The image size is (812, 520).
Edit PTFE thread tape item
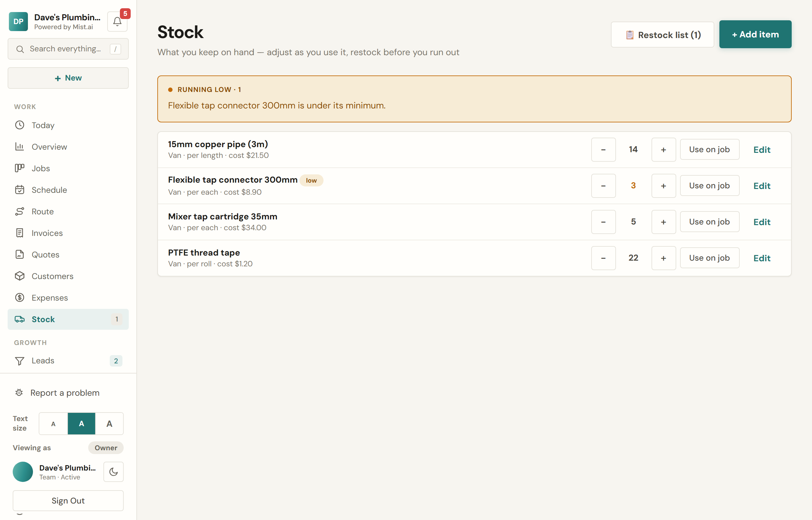click(762, 258)
